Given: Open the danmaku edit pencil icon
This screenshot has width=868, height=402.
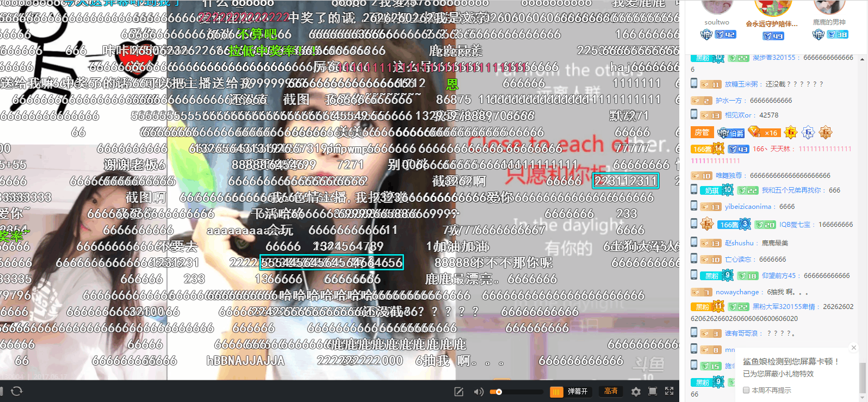Looking at the screenshot, I should (x=459, y=392).
